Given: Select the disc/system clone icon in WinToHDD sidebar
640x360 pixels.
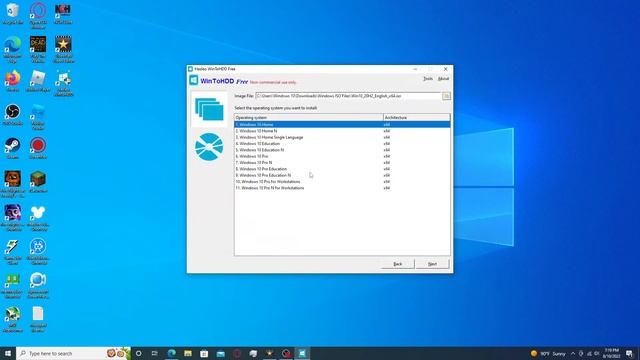Looking at the screenshot, I should tap(209, 147).
